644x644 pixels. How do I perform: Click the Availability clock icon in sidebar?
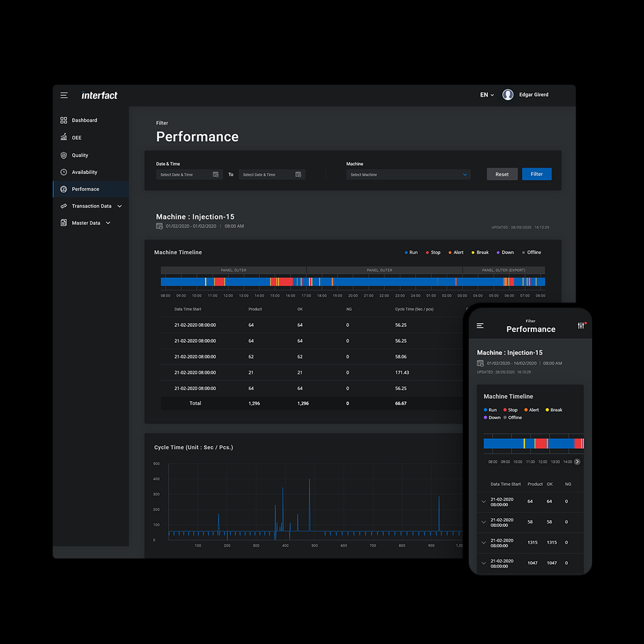64,172
